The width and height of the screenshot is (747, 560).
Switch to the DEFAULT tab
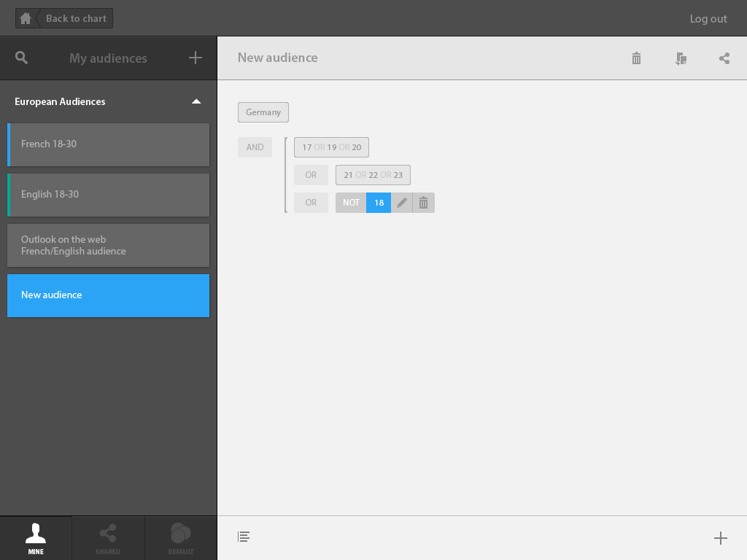(181, 539)
